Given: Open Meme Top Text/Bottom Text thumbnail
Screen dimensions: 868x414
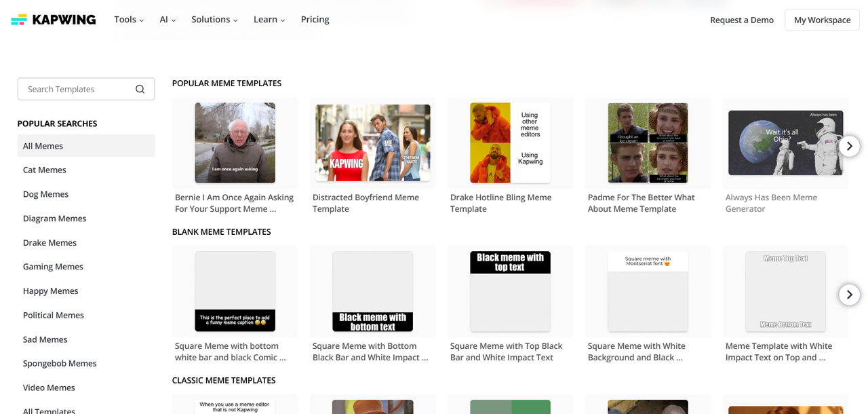Looking at the screenshot, I should [785, 292].
